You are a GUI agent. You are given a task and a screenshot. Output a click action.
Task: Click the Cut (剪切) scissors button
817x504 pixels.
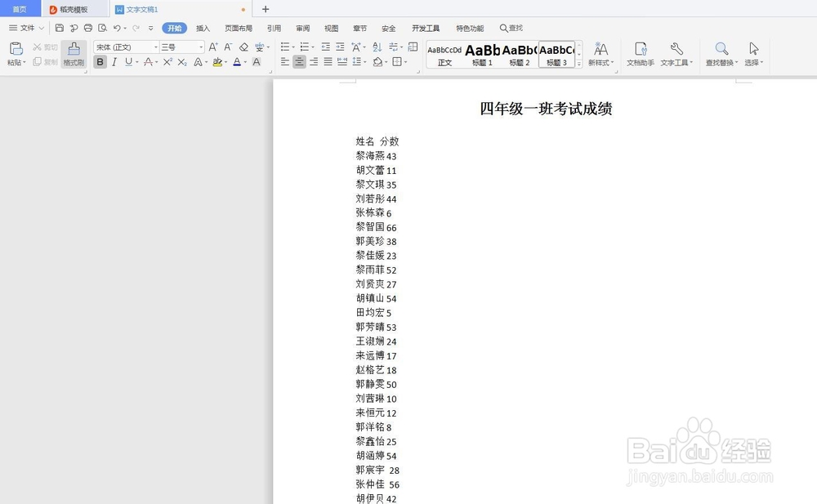pyautogui.click(x=45, y=47)
